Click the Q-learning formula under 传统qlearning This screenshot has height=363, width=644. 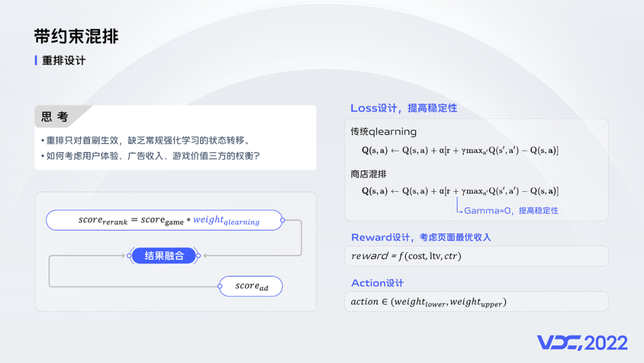460,150
